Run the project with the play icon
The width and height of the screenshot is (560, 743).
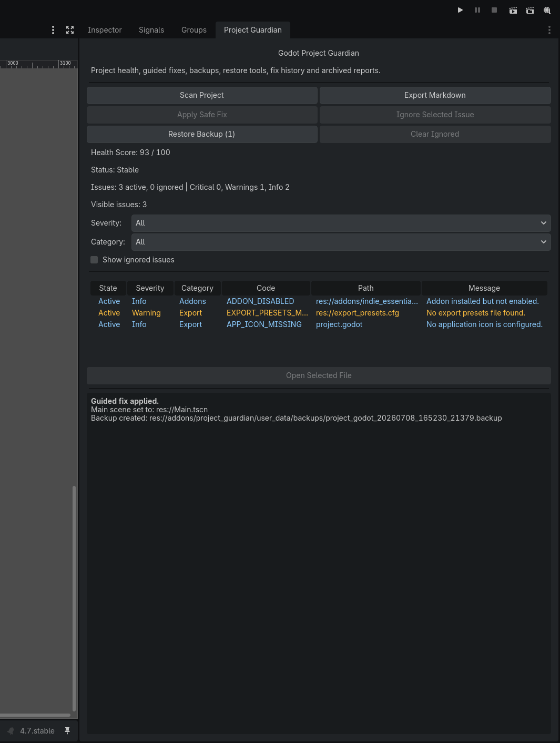(460, 10)
